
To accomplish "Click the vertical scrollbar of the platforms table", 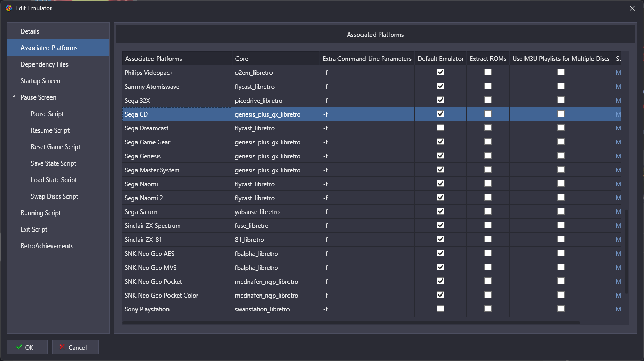I will [x=626, y=251].
